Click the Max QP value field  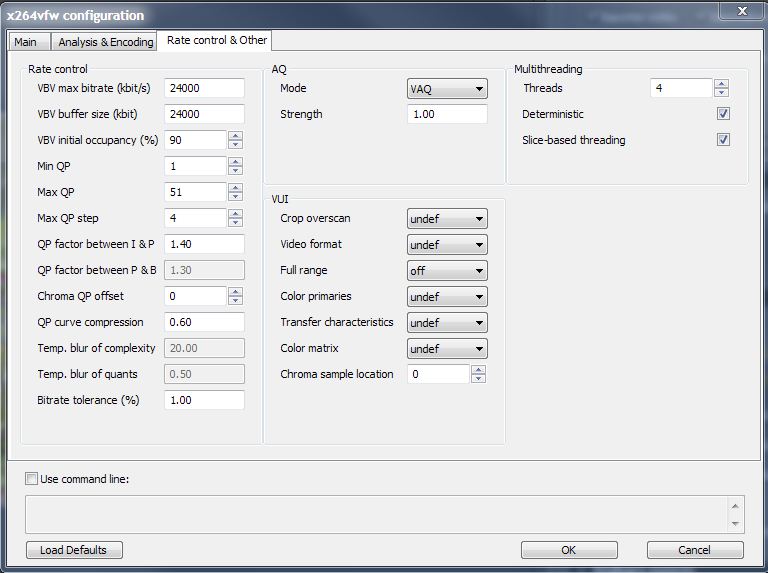pyautogui.click(x=195, y=192)
